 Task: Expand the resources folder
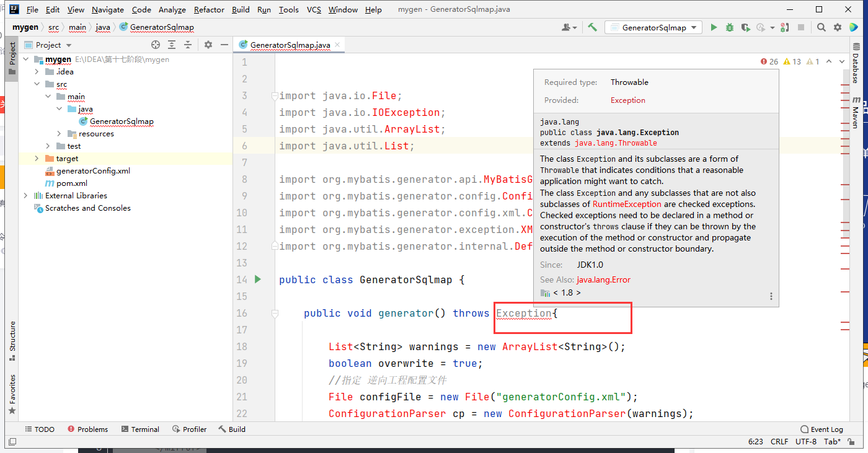click(x=60, y=134)
